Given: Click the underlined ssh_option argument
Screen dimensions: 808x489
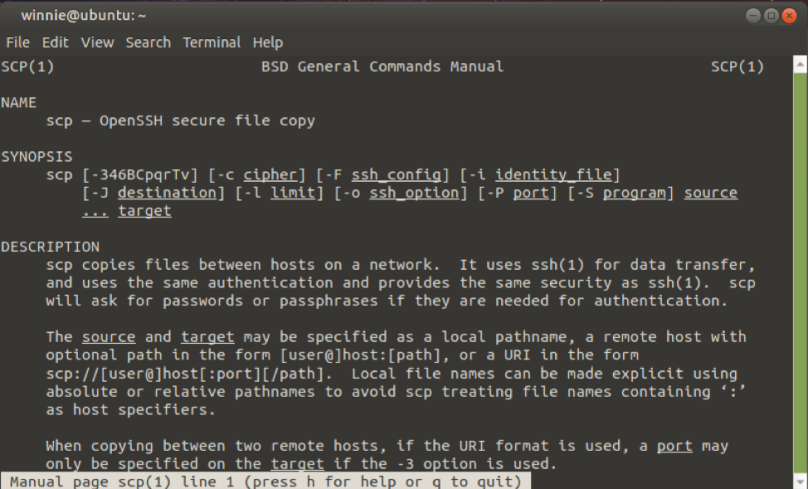Looking at the screenshot, I should pyautogui.click(x=414, y=193).
